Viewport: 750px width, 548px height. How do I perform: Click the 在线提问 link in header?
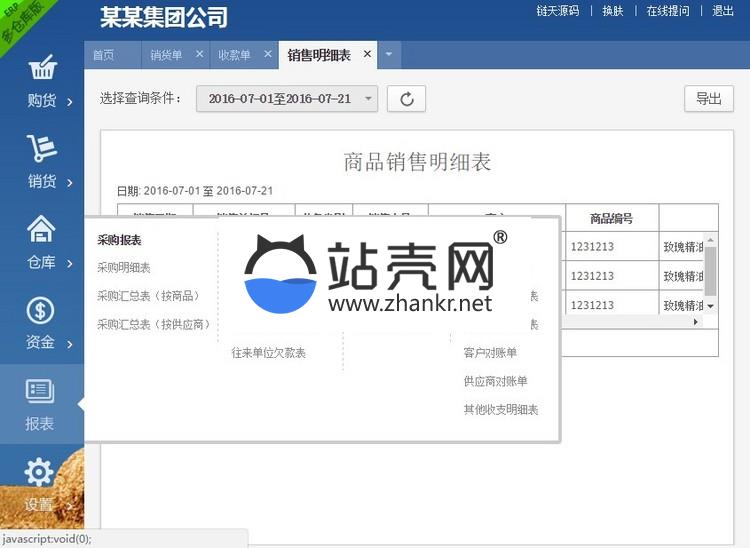pos(667,11)
